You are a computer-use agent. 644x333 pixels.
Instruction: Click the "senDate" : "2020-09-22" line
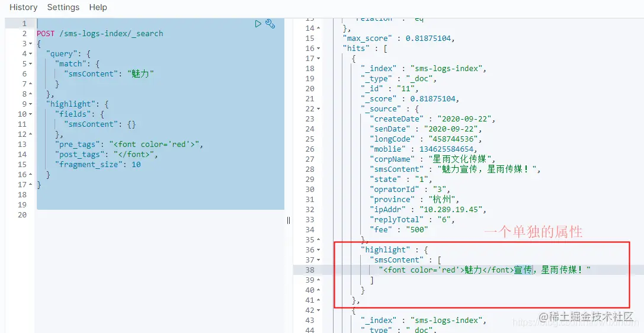[426, 129]
